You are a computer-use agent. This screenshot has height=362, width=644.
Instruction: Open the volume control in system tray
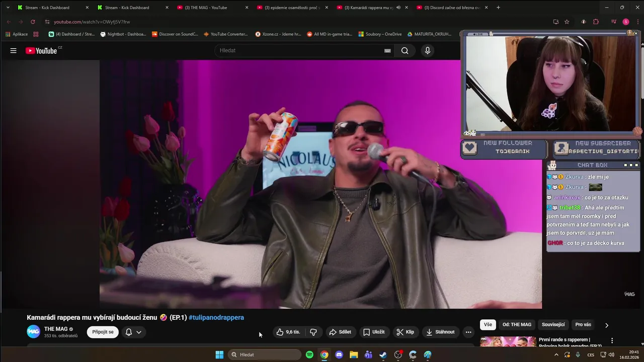pyautogui.click(x=611, y=354)
